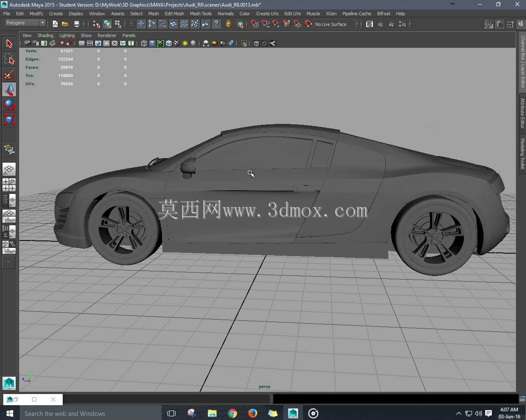Toggle lock current selection padlock
Viewport: 526px width, 420px height.
[228, 24]
